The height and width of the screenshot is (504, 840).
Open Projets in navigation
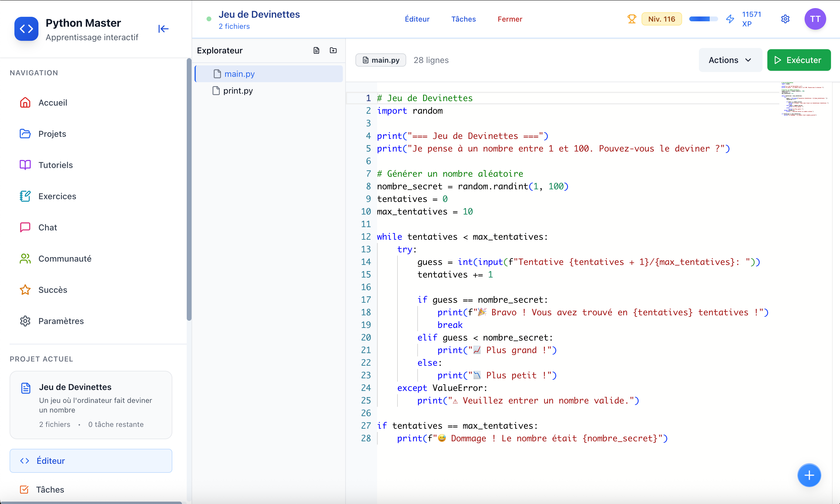[x=91, y=134]
